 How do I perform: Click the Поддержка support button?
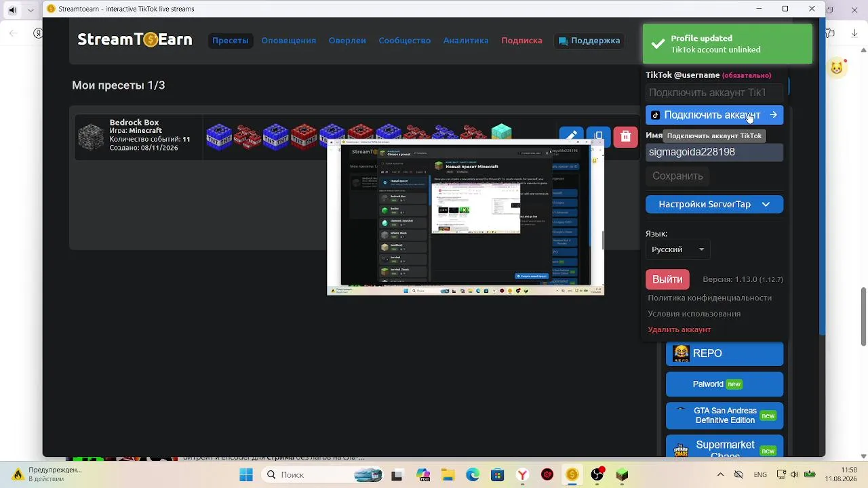(589, 41)
